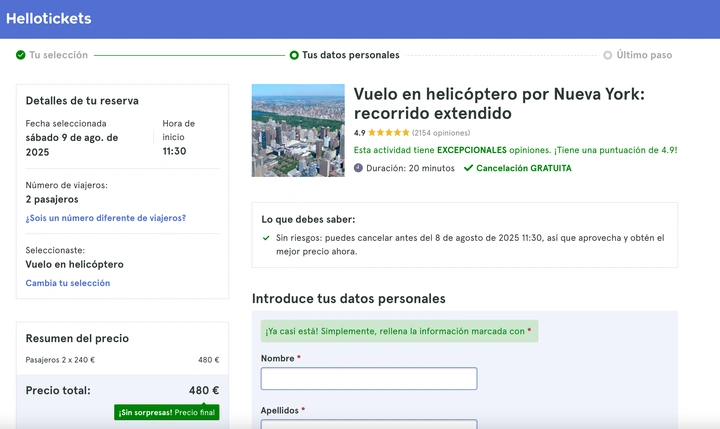720x429 pixels.
Task: Click the New York helicopter tour thumbnail
Action: 298,130
